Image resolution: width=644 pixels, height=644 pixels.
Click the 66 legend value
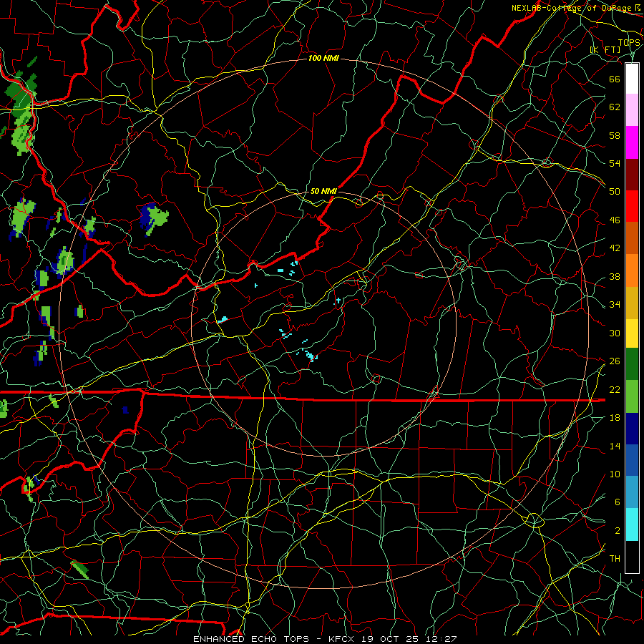[x=615, y=79]
